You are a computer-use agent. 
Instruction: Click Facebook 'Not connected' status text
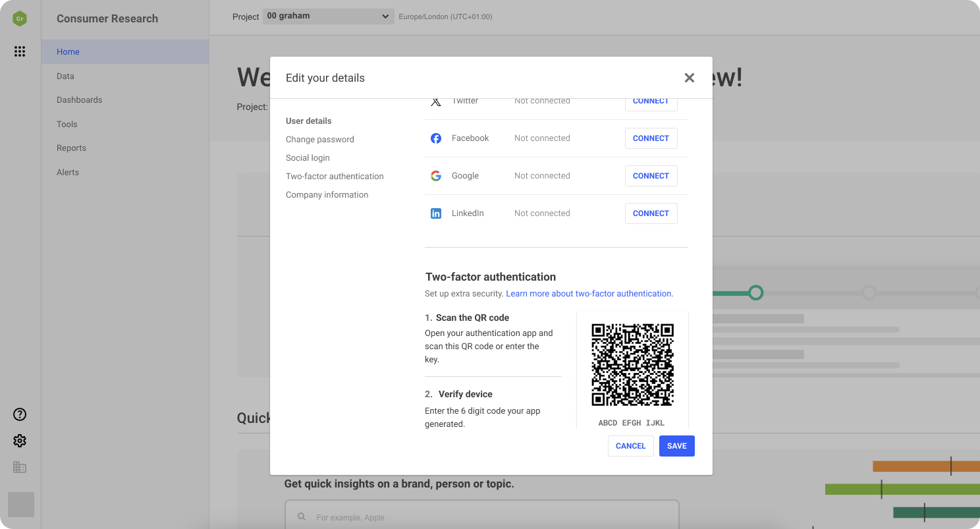pos(542,138)
